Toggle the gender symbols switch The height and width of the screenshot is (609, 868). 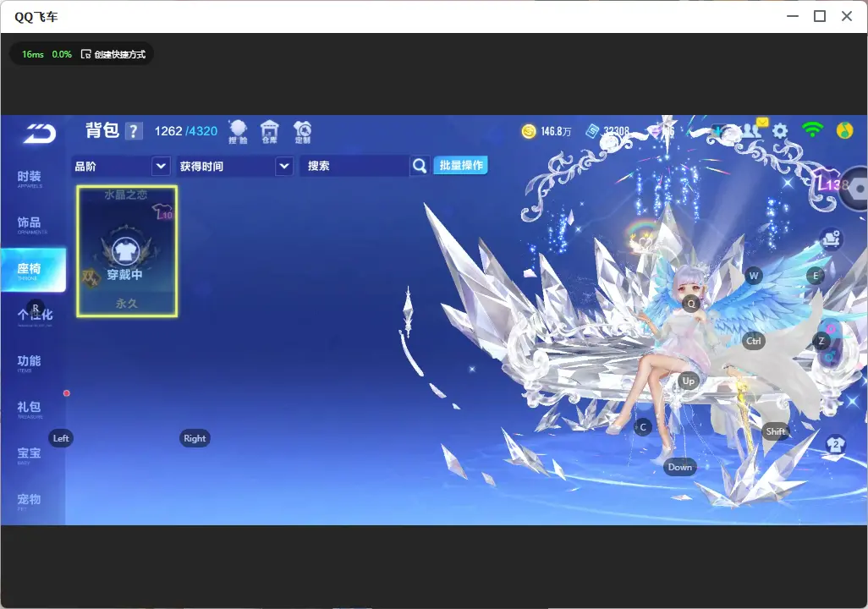[x=831, y=343]
